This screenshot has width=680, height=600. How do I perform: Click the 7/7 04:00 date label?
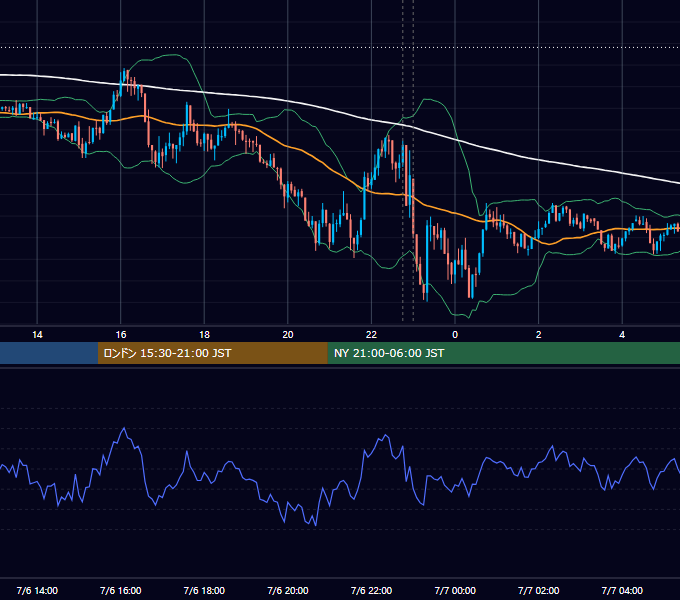(x=622, y=590)
